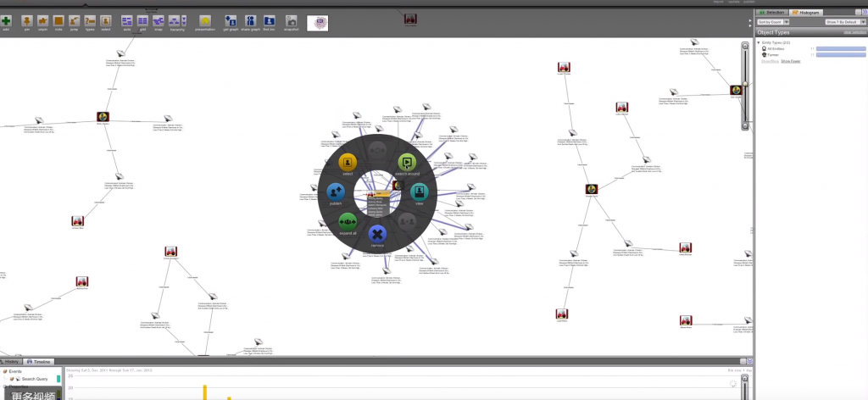
Task: Apply the hierarchy layout icon
Action: coord(174,19)
